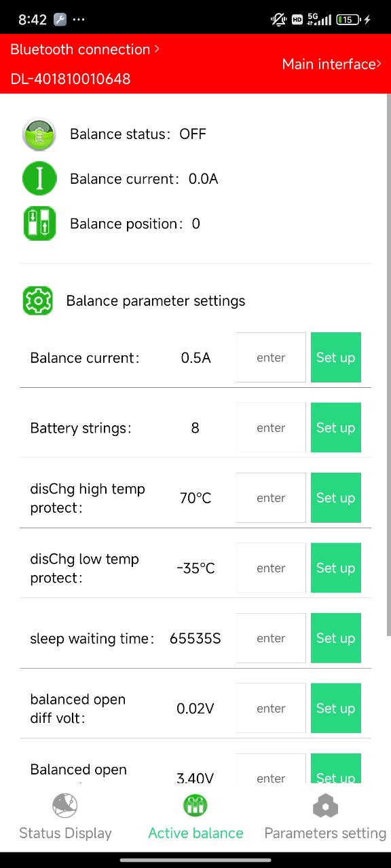Click disChg low temp protect input field
The image size is (391, 868).
coord(271,568)
